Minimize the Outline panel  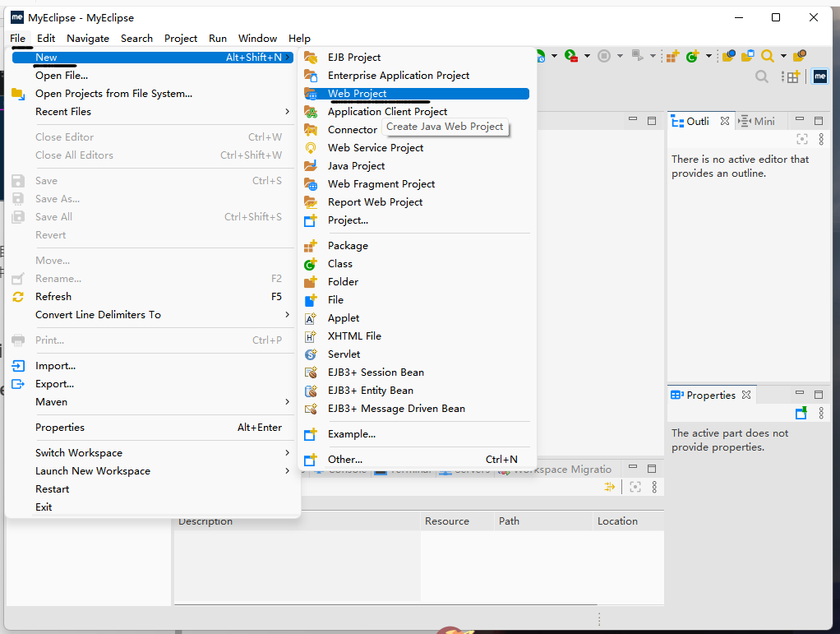[x=800, y=119]
